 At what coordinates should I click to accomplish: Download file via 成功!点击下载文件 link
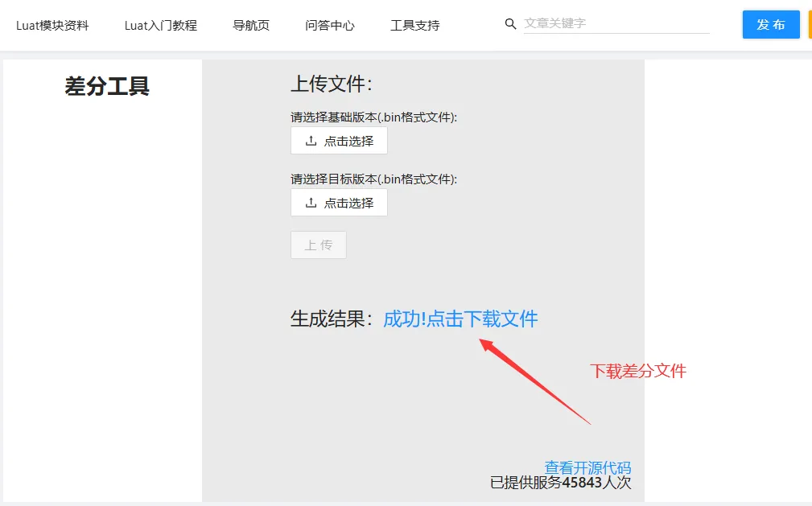[460, 319]
